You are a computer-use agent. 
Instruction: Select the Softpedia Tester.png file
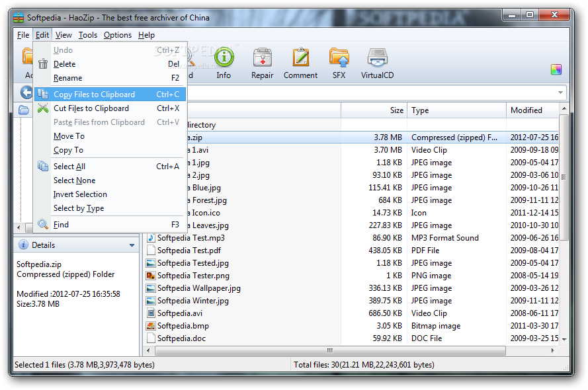[x=353, y=276]
